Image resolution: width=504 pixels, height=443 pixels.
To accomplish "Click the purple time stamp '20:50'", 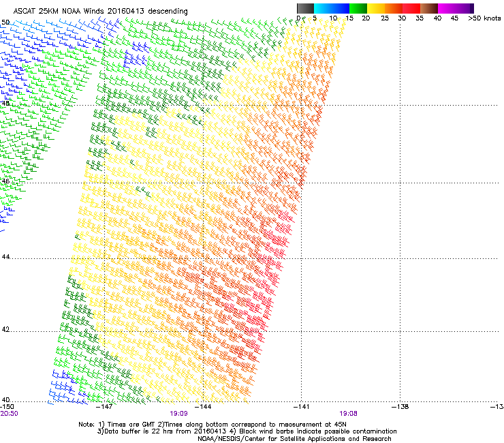I will 9,414.
